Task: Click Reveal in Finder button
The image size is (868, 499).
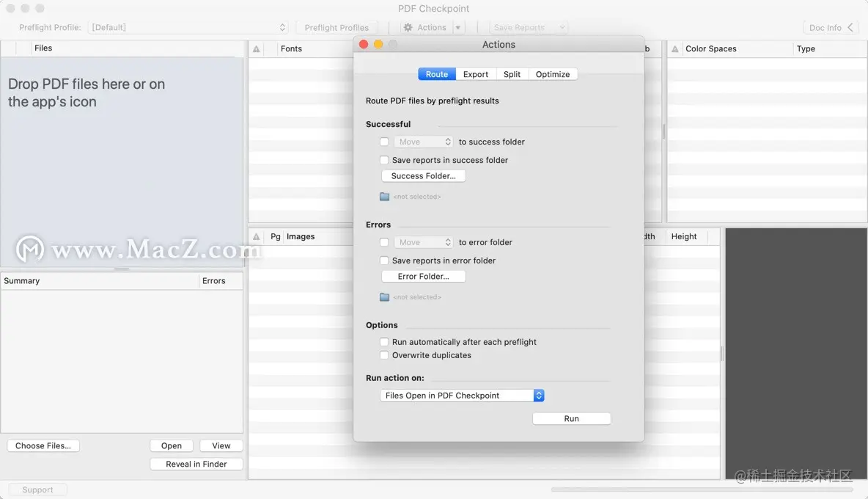Action: (x=196, y=464)
